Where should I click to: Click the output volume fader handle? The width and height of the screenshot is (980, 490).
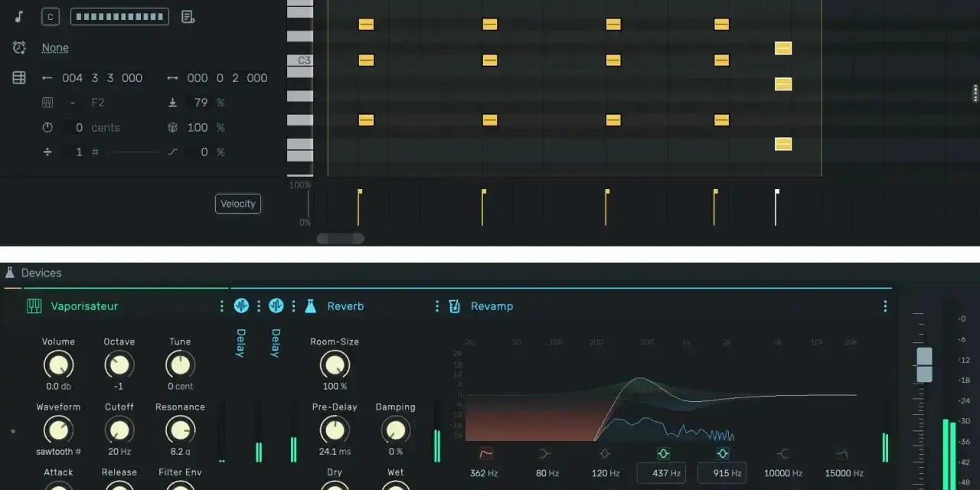(x=924, y=364)
